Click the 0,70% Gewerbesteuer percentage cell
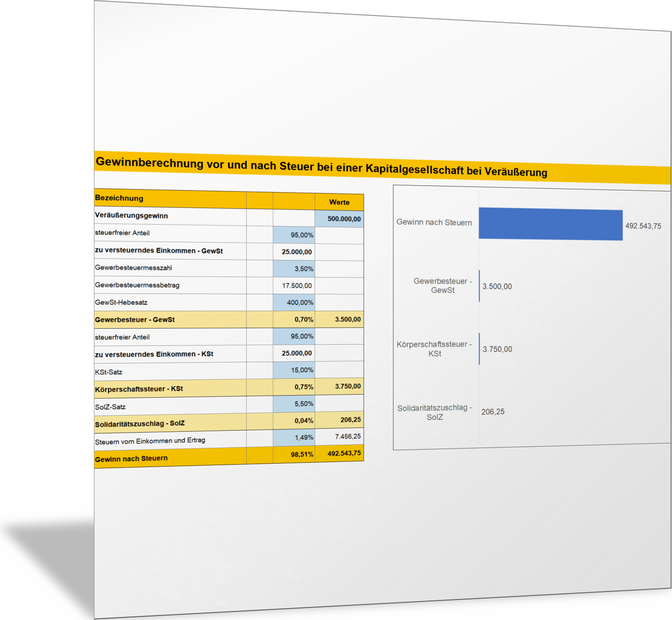 pyautogui.click(x=294, y=319)
